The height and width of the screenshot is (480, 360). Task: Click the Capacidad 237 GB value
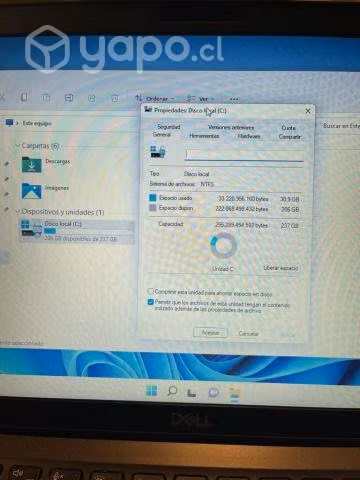(x=289, y=226)
